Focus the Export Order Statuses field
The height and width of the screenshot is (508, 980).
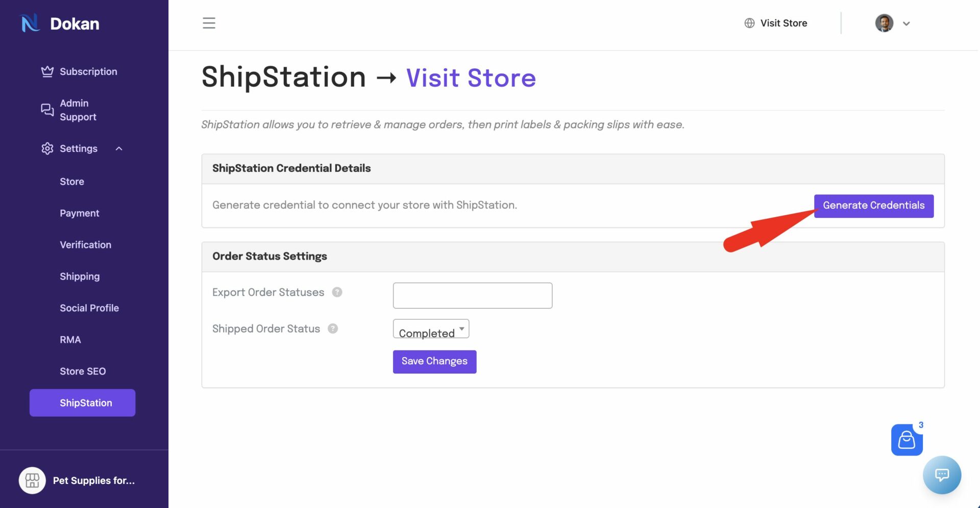(x=472, y=295)
